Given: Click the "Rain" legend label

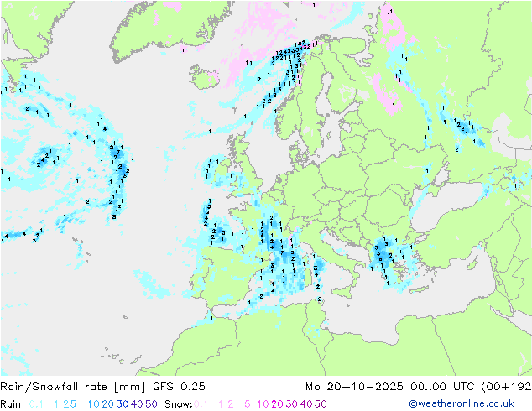Looking at the screenshot, I should coord(11,404).
